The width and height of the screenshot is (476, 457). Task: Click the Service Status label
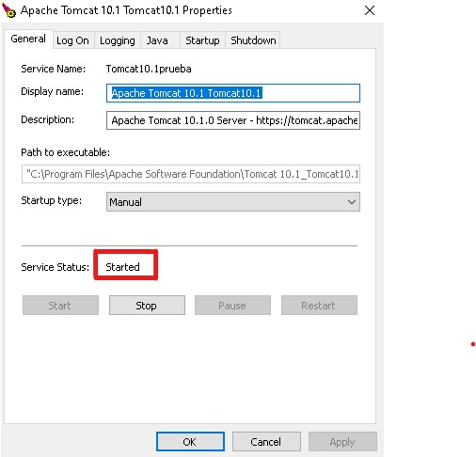click(56, 267)
